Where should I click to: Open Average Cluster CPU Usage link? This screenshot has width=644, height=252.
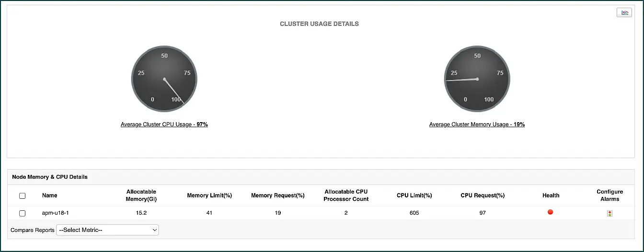(x=164, y=125)
